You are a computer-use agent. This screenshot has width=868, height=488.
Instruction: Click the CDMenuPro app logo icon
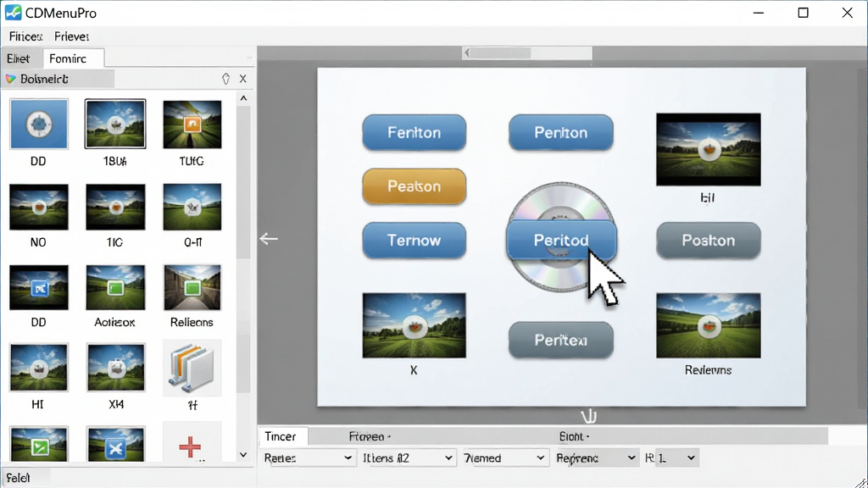click(x=13, y=12)
